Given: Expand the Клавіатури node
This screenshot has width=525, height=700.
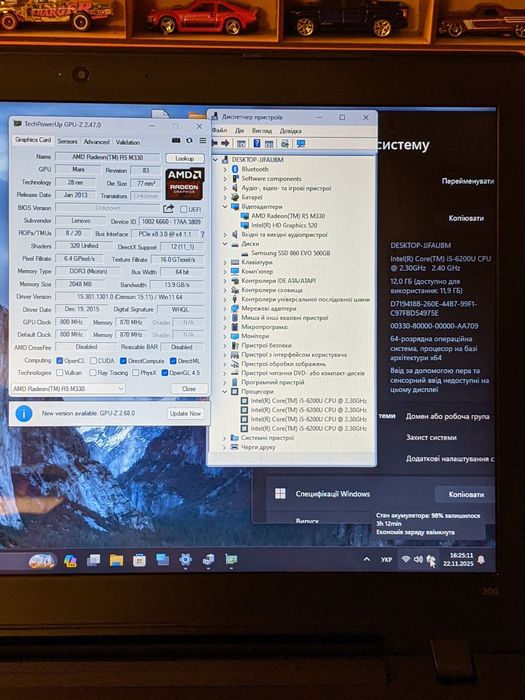Looking at the screenshot, I should [x=225, y=262].
